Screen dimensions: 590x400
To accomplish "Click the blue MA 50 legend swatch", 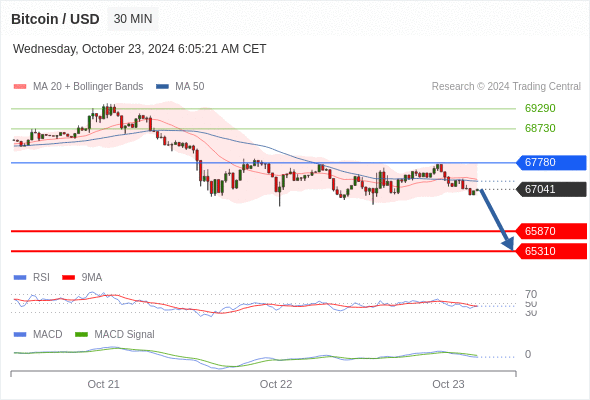I will pyautogui.click(x=162, y=87).
